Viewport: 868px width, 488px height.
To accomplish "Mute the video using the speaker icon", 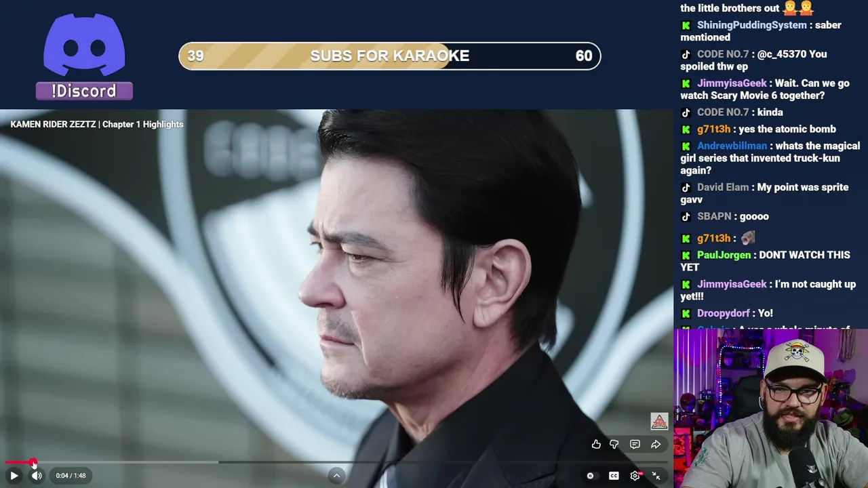I will pos(37,476).
